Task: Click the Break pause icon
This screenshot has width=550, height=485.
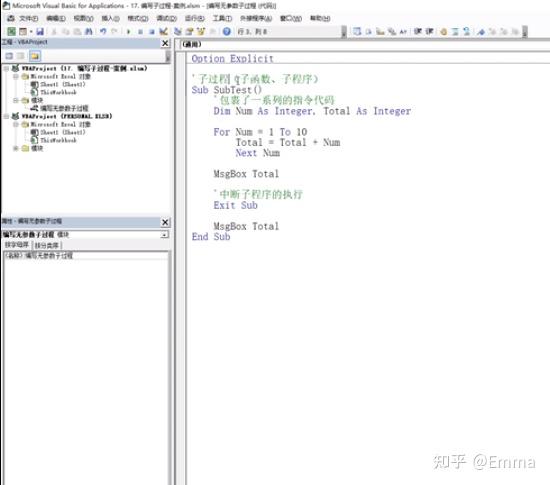Action: tap(140, 32)
